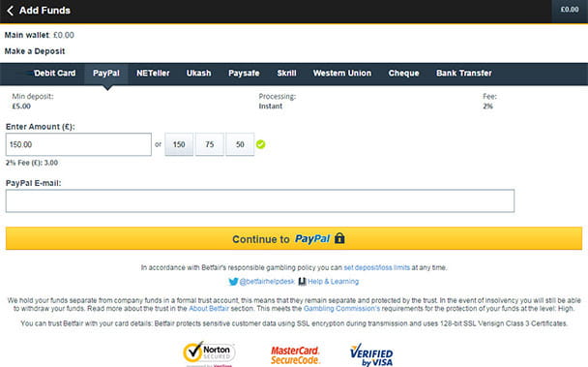Choose the 75 quick amount button
This screenshot has width=588, height=367.
point(210,144)
